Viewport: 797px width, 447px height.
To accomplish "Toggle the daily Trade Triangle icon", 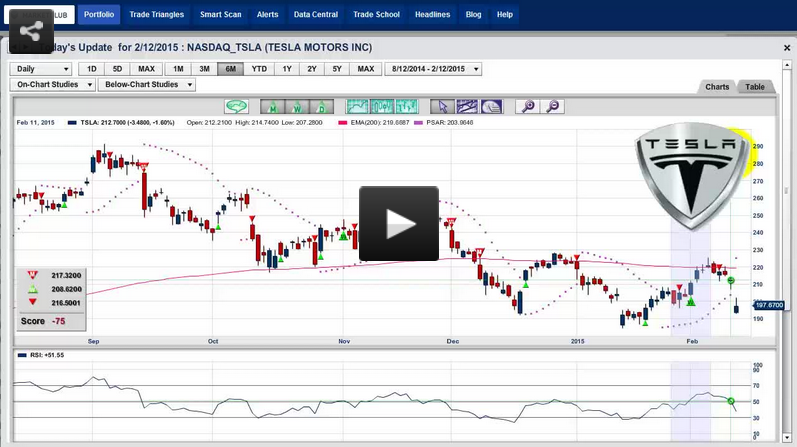I will click(321, 106).
